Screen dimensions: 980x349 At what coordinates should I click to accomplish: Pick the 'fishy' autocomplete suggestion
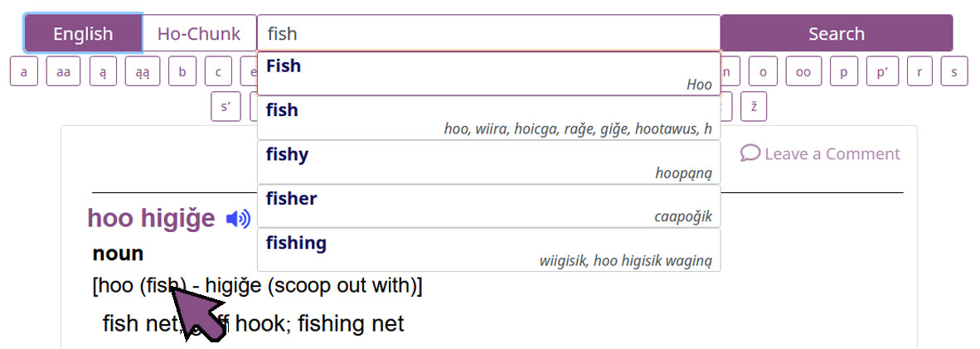pyautogui.click(x=488, y=162)
